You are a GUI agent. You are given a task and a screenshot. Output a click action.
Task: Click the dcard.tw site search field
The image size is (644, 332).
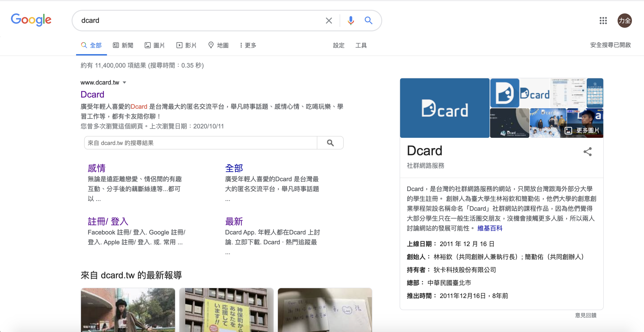(200, 143)
